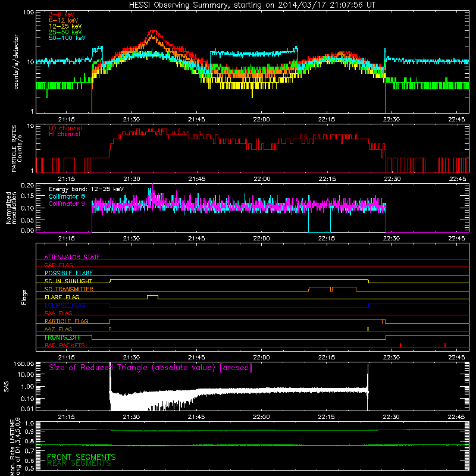The height and width of the screenshot is (476, 476).
Task: Click the SC_TRANSMITTER flag label
Action: tap(68, 289)
